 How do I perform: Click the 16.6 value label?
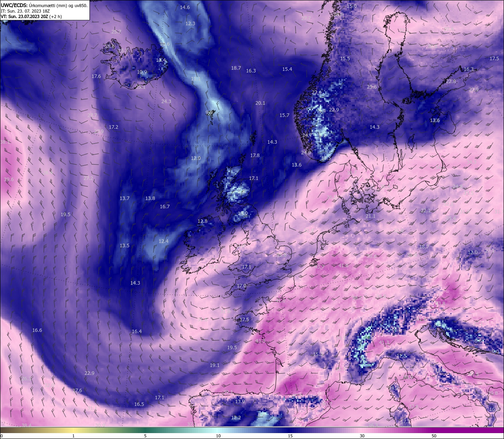37,330
